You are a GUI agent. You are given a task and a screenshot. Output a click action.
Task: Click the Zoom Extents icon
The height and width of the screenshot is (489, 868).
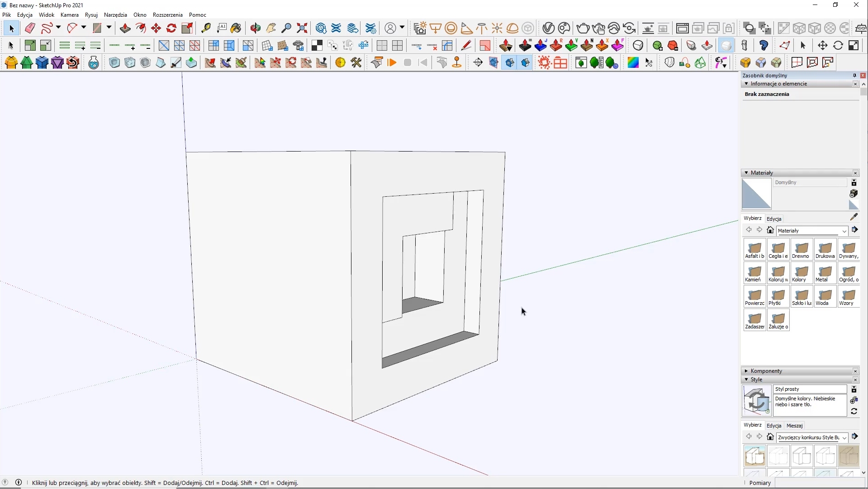(x=302, y=28)
